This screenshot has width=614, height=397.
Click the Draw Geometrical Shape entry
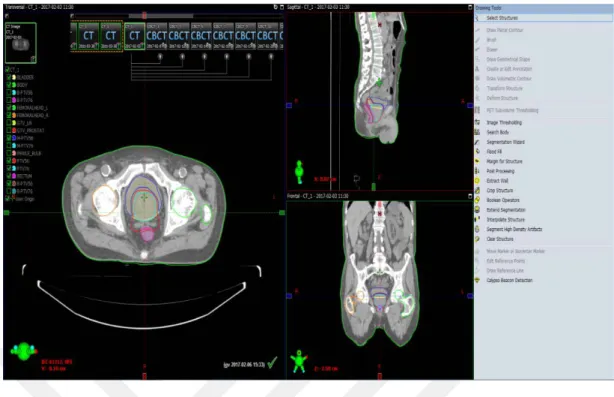point(508,60)
